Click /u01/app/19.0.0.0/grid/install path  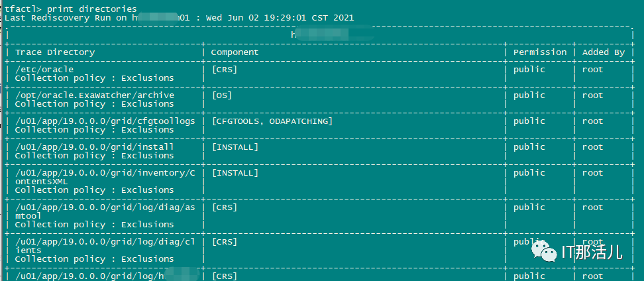[95, 147]
